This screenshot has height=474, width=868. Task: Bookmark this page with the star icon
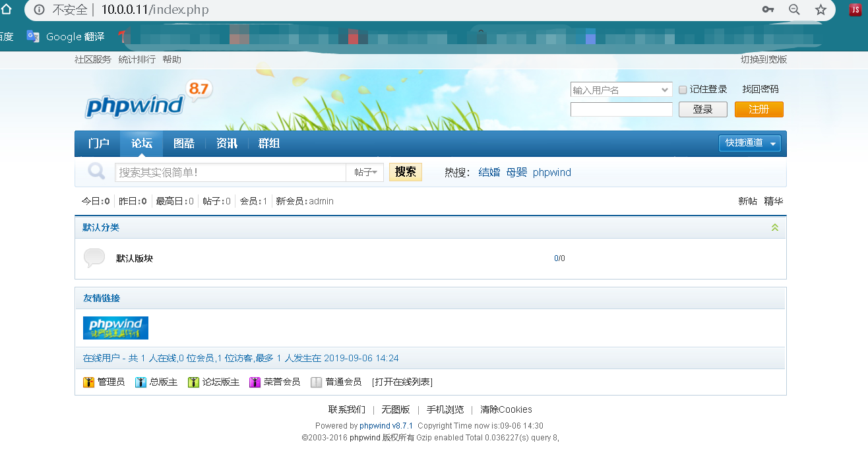[821, 9]
